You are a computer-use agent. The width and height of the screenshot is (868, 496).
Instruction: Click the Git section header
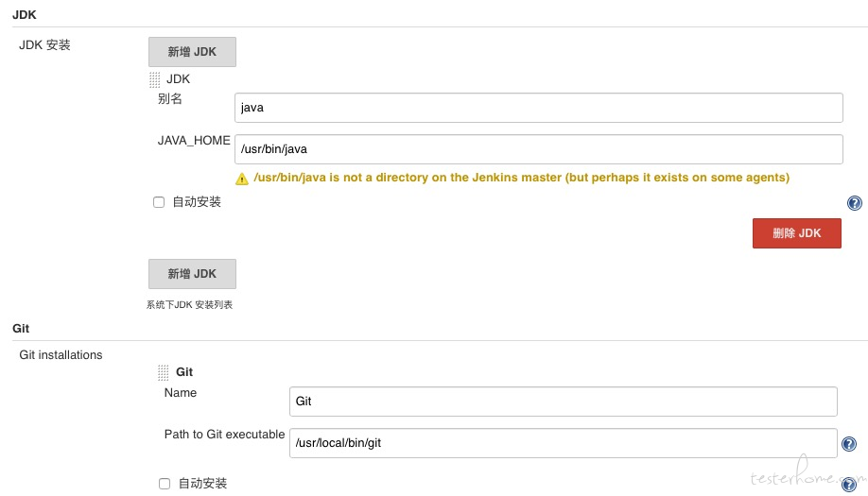[21, 329]
